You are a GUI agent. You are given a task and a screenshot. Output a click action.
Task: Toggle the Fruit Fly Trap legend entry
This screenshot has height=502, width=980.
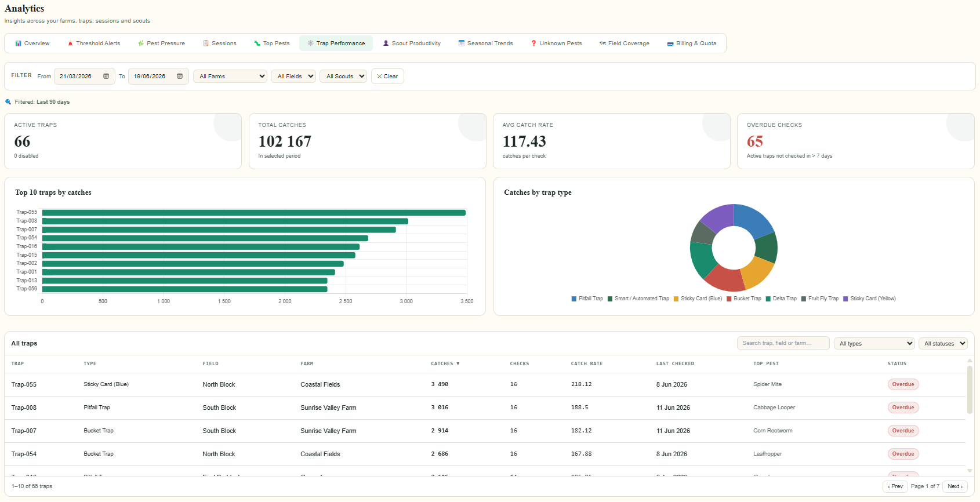(820, 299)
